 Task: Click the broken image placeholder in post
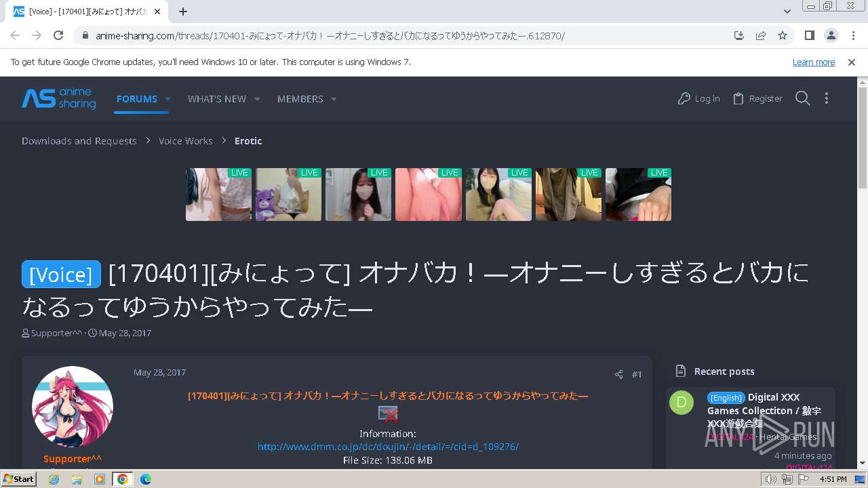point(388,414)
